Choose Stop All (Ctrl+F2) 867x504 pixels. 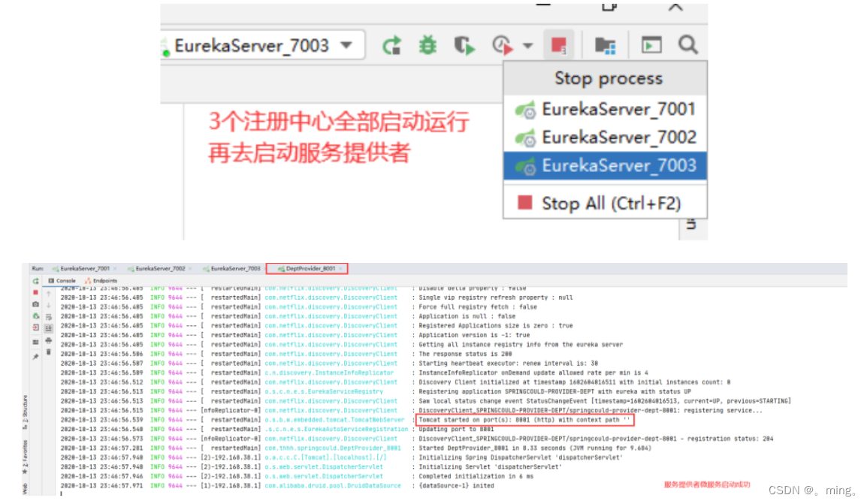pos(606,204)
